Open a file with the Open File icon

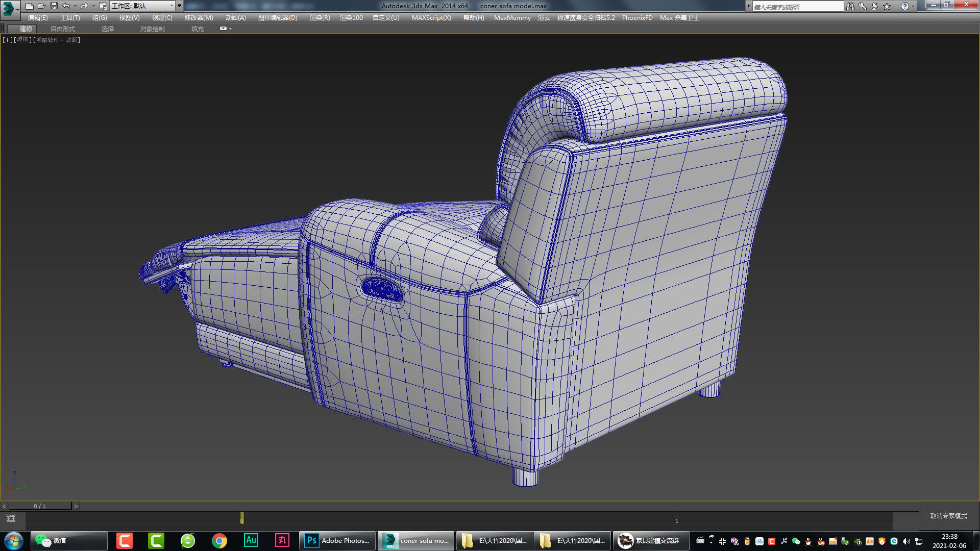[x=43, y=6]
